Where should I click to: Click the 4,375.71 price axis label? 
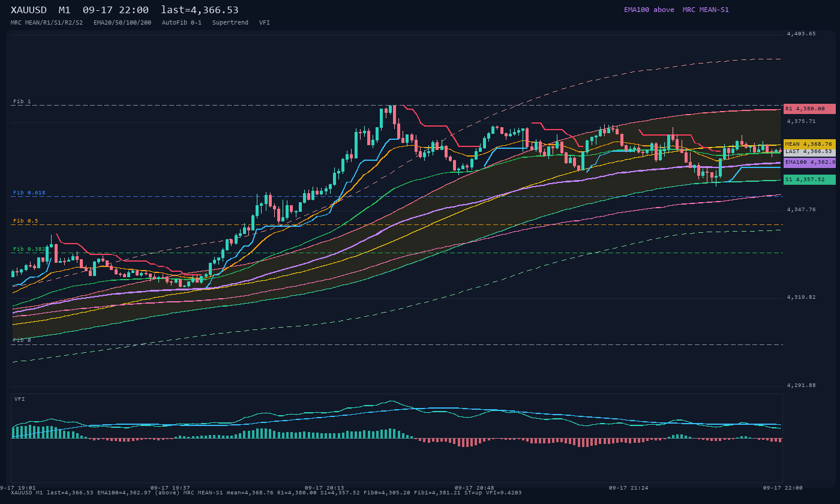(802, 121)
